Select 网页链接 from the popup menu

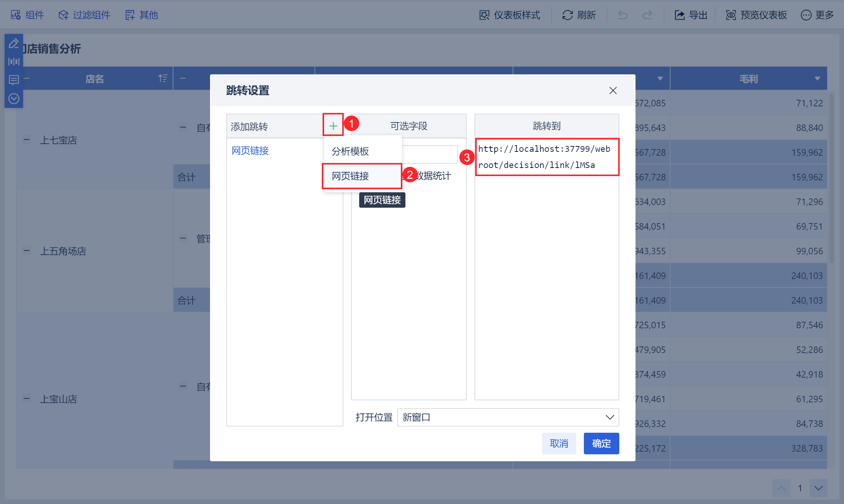[350, 176]
